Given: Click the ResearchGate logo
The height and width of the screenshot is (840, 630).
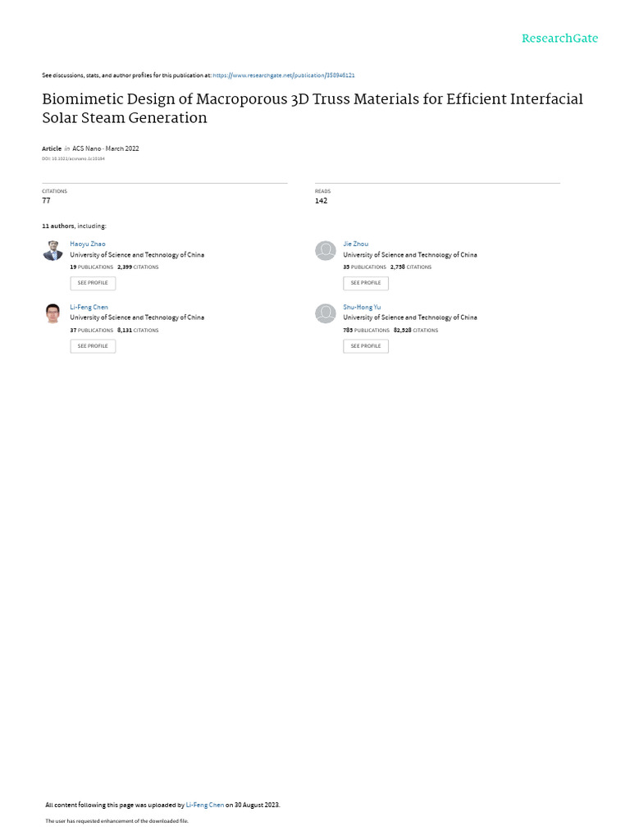Looking at the screenshot, I should point(559,39).
